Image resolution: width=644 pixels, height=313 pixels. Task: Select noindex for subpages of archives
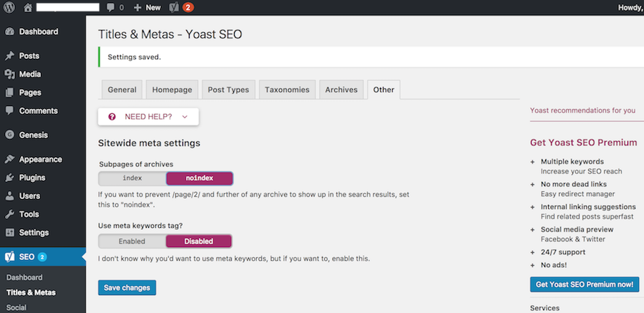coord(200,178)
